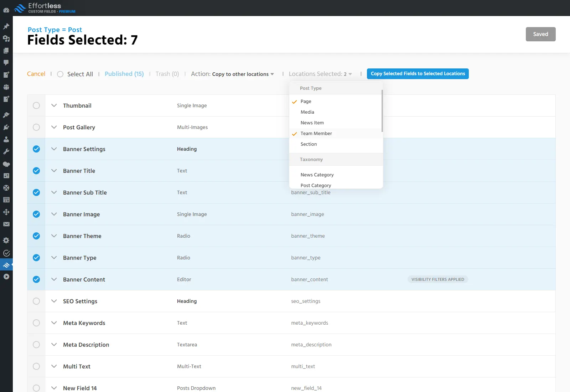Viewport: 570px width, 392px height.
Task: Expand the Banner Image field row
Action: tap(54, 214)
